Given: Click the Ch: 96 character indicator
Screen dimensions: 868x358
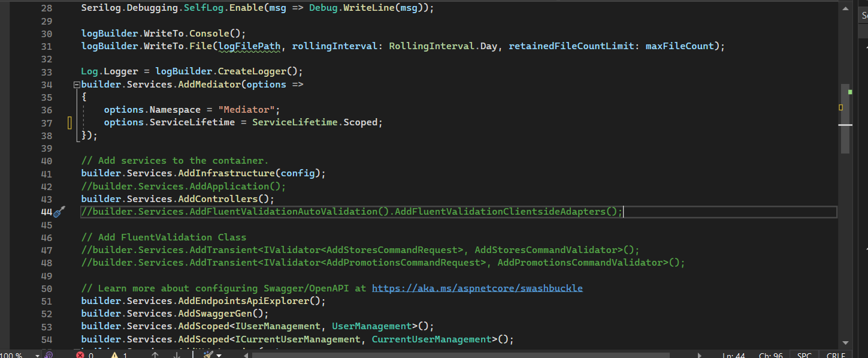Looking at the screenshot, I should [772, 355].
